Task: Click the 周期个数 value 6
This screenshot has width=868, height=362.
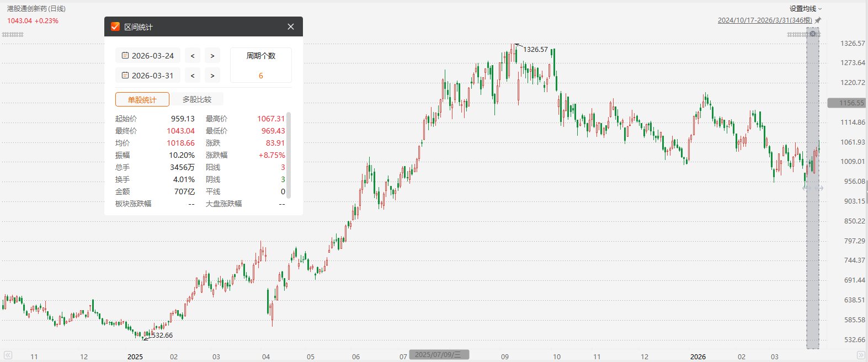Action: [261, 76]
